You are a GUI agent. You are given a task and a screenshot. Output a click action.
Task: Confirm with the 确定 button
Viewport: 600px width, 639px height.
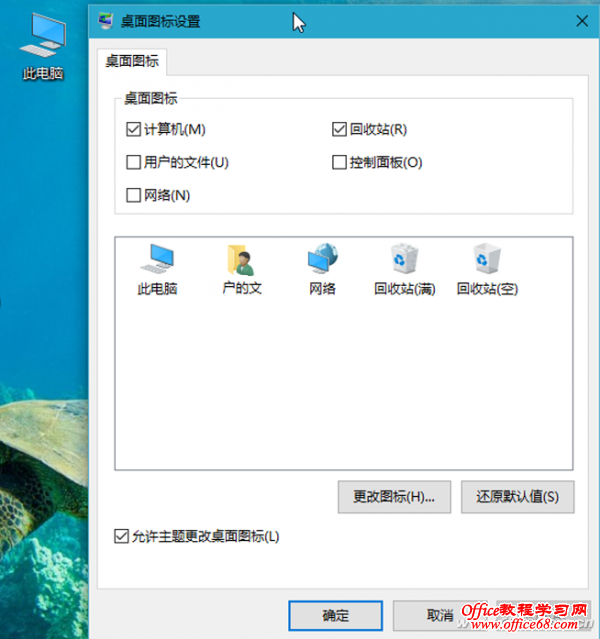coord(335,615)
